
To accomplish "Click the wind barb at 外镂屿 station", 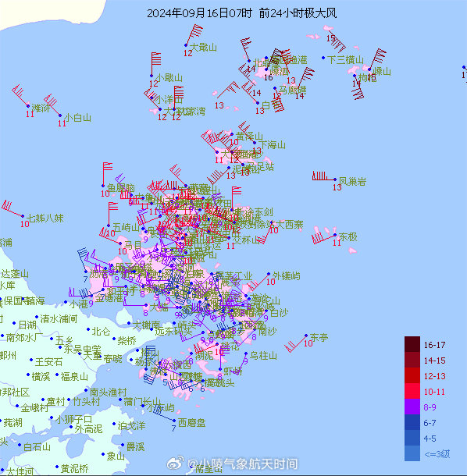I will 258,282.
